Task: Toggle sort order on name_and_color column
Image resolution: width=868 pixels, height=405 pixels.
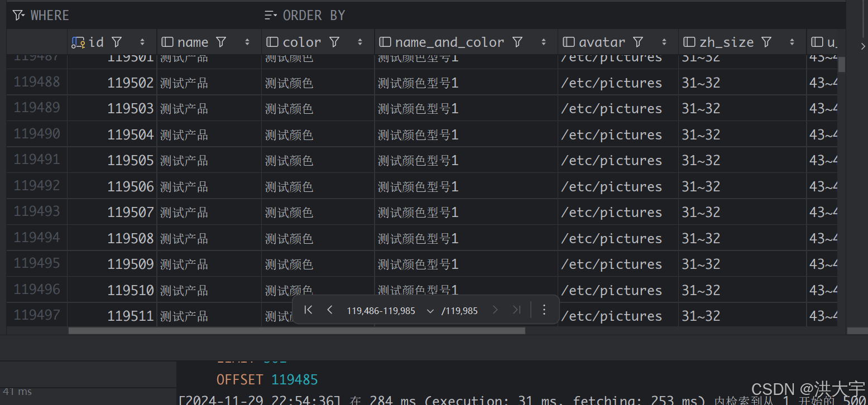Action: 544,42
